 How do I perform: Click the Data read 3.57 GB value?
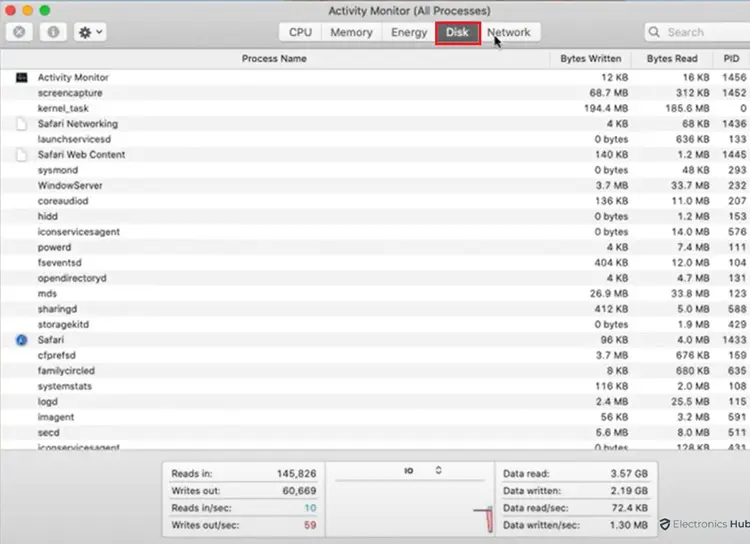(x=629, y=474)
